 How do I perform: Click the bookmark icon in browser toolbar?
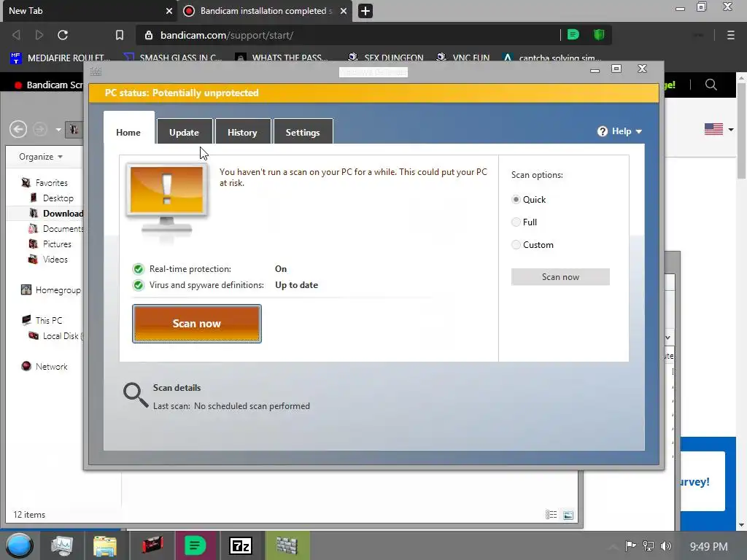pyautogui.click(x=120, y=35)
